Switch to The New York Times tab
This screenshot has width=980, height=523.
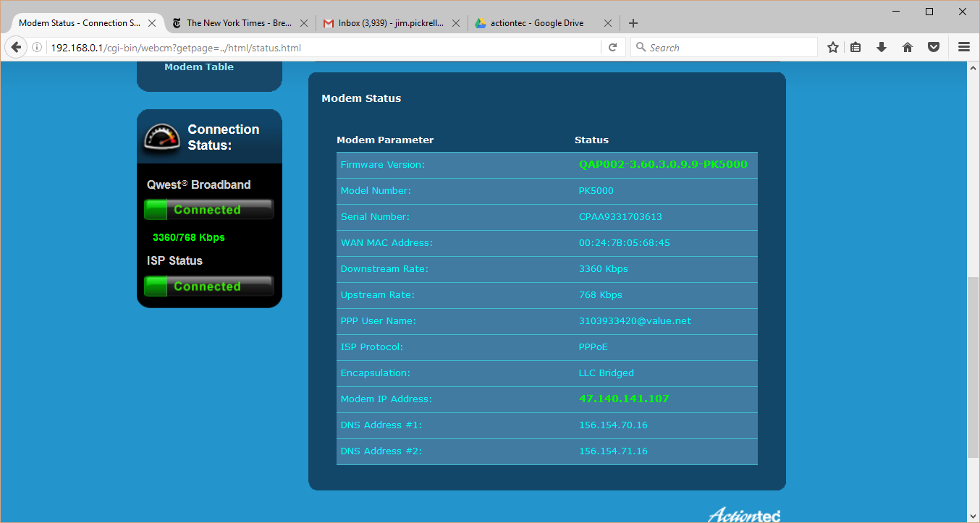tap(239, 23)
